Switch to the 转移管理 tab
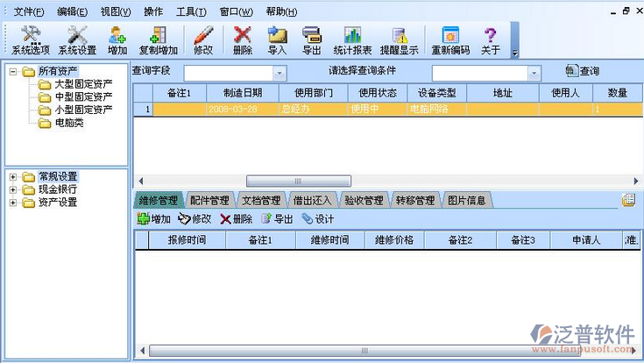 (x=415, y=200)
